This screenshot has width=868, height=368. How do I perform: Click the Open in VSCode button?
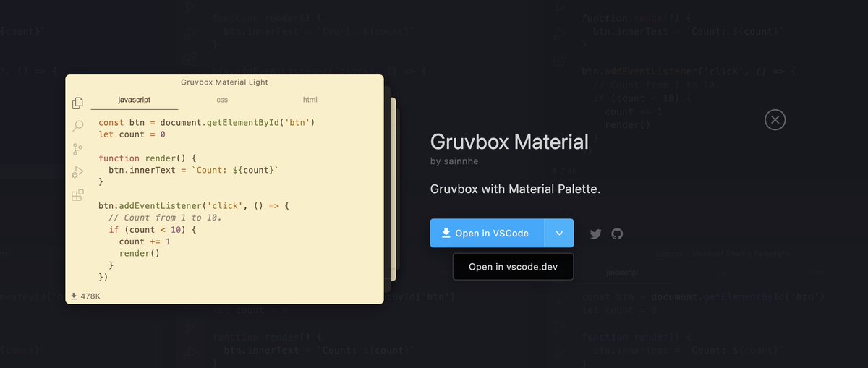(x=488, y=234)
